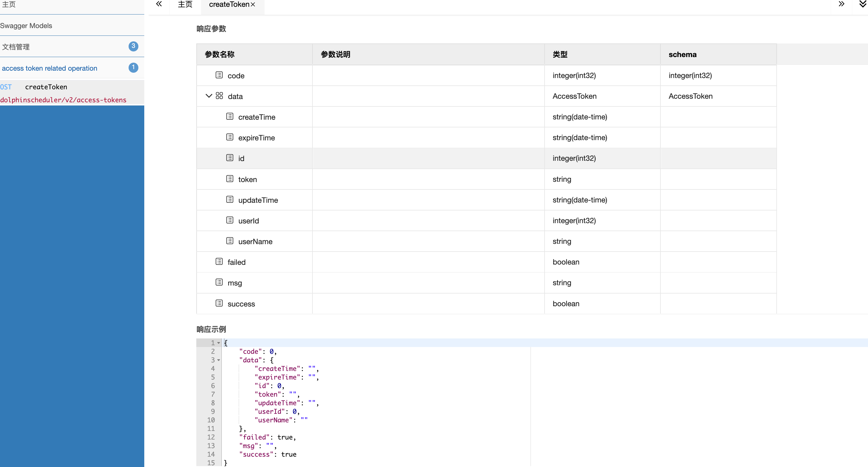Fold the data object at line 3
Screen dimensions: 868x467
[219, 360]
